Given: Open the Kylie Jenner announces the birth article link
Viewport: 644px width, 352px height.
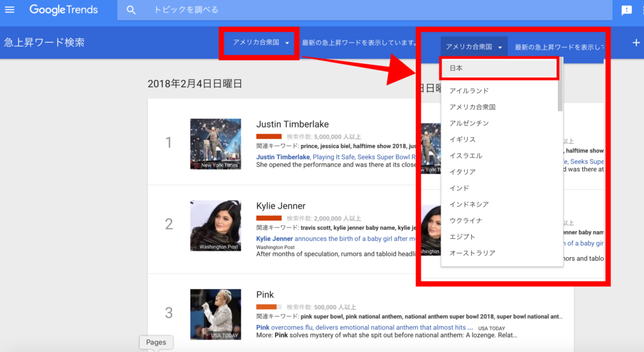Looking at the screenshot, I should point(336,239).
